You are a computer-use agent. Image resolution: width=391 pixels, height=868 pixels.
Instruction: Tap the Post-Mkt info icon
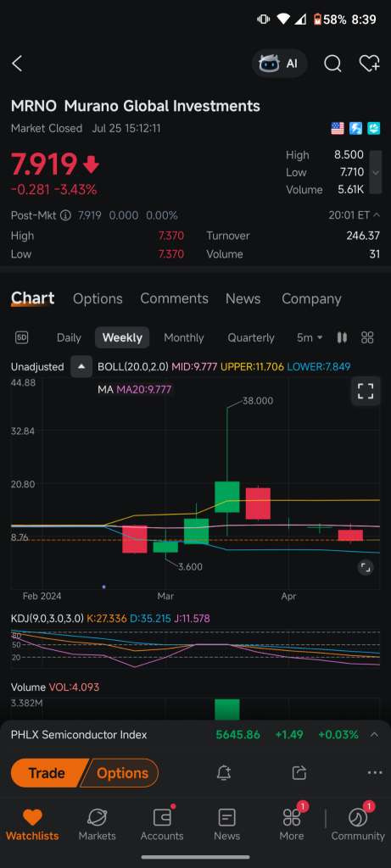65,215
